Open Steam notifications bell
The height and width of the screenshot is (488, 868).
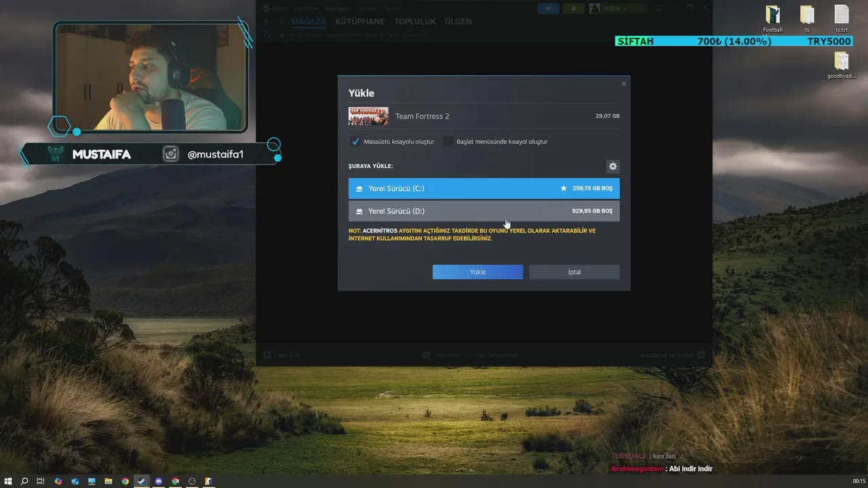tap(573, 8)
